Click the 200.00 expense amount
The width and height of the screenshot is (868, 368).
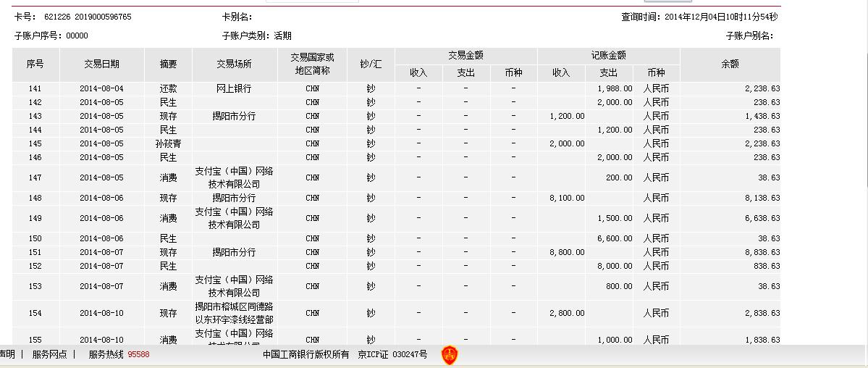[619, 178]
